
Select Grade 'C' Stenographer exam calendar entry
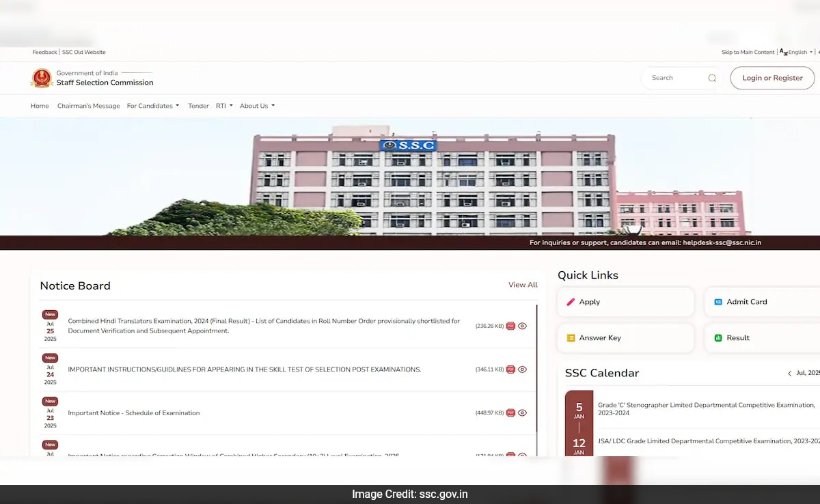click(x=707, y=409)
